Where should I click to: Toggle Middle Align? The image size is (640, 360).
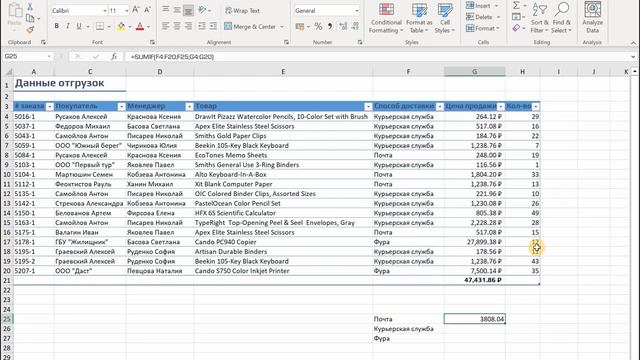[177, 10]
